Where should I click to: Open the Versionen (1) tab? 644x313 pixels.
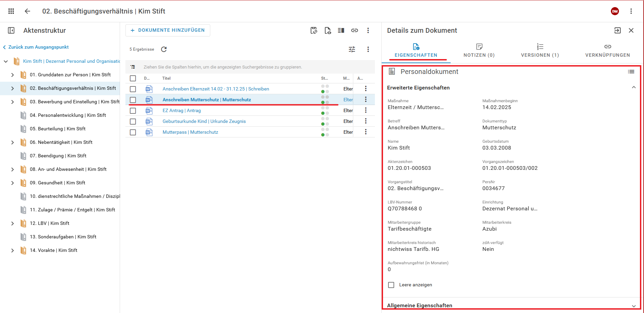(540, 50)
